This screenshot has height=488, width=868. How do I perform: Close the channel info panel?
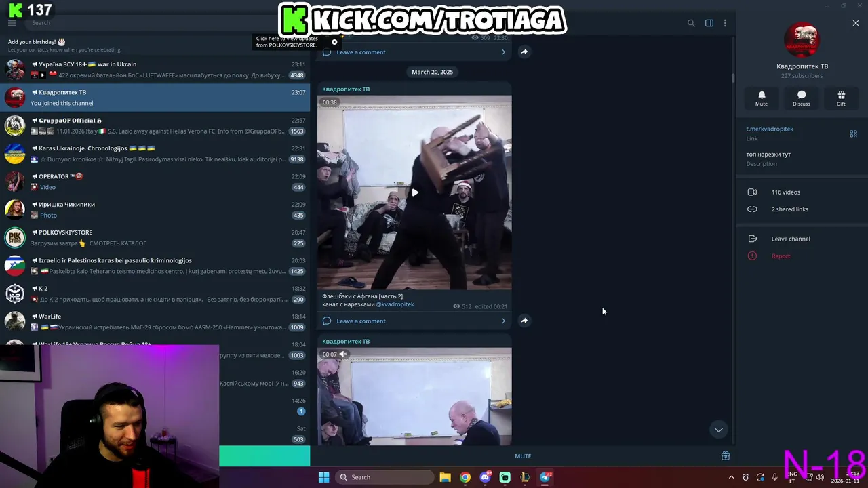(856, 23)
